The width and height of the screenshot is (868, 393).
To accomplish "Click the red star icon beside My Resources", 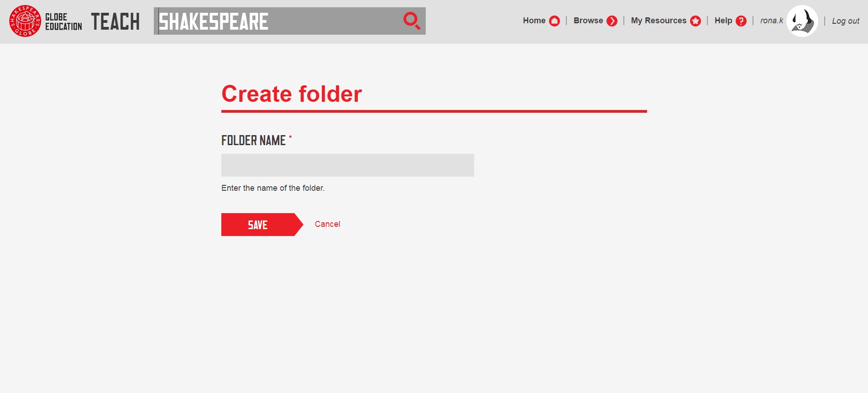I will [695, 21].
